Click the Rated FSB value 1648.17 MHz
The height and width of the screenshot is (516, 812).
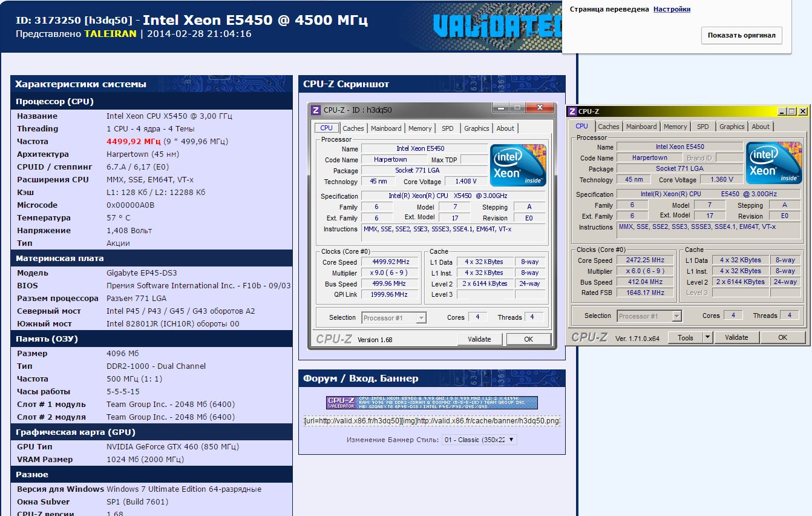645,293
